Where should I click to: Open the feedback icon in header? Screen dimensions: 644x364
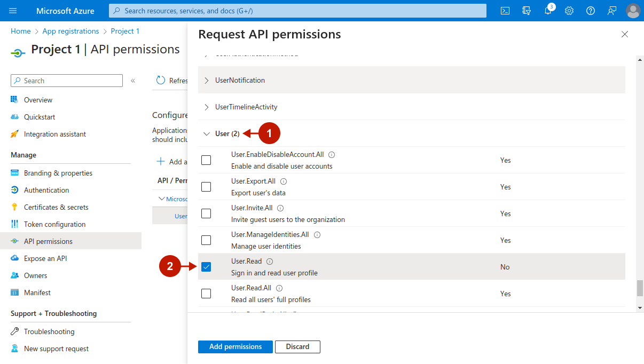point(612,11)
